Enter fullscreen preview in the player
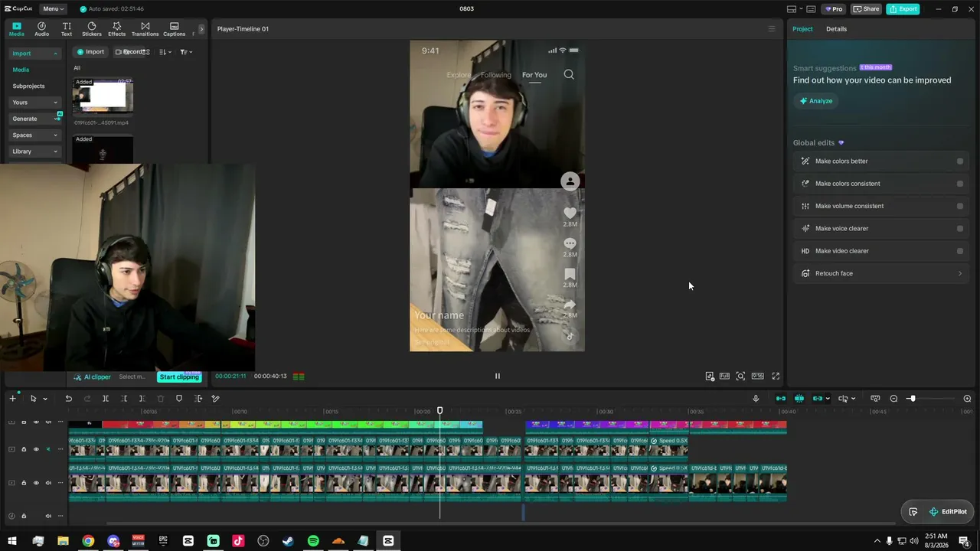Screen dimensions: 980x551 (x=776, y=376)
